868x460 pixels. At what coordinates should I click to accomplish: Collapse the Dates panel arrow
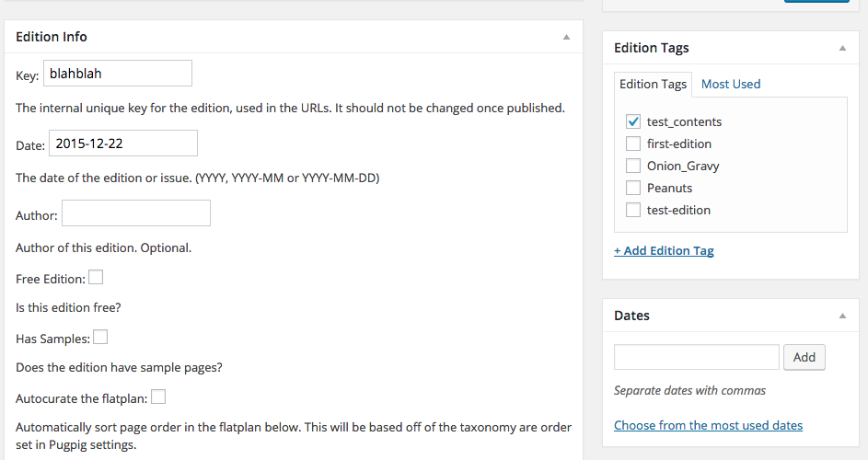pyautogui.click(x=842, y=316)
